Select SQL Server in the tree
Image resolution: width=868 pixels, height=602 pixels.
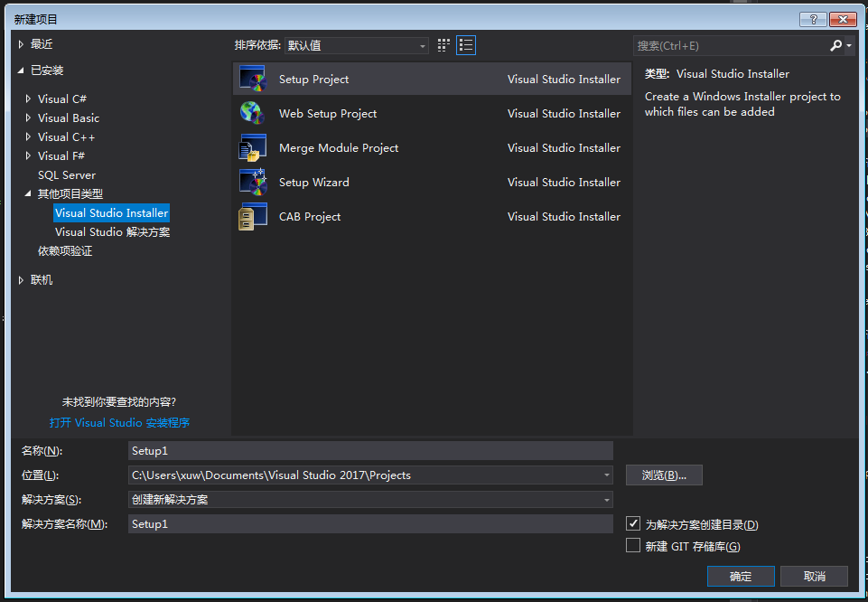(x=67, y=175)
